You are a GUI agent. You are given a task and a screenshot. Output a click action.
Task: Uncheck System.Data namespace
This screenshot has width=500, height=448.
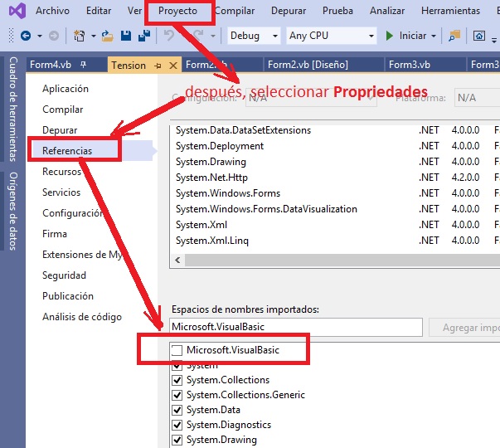pyautogui.click(x=177, y=410)
